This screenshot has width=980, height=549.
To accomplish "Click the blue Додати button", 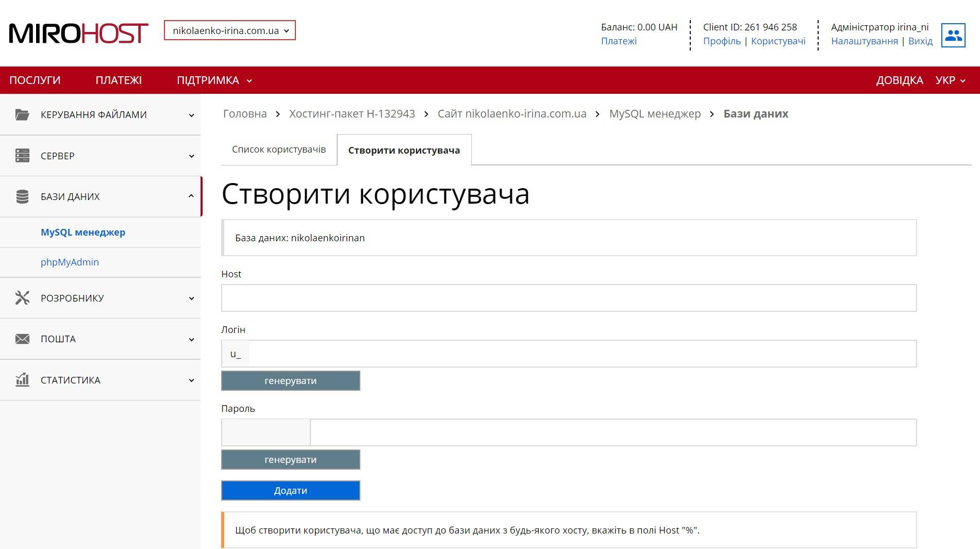I will click(291, 491).
